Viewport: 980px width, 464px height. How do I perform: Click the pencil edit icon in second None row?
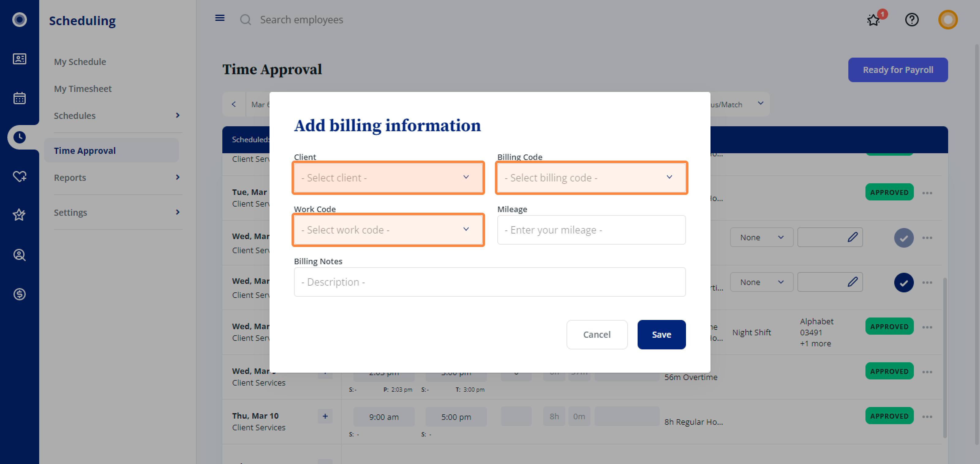[x=853, y=282]
